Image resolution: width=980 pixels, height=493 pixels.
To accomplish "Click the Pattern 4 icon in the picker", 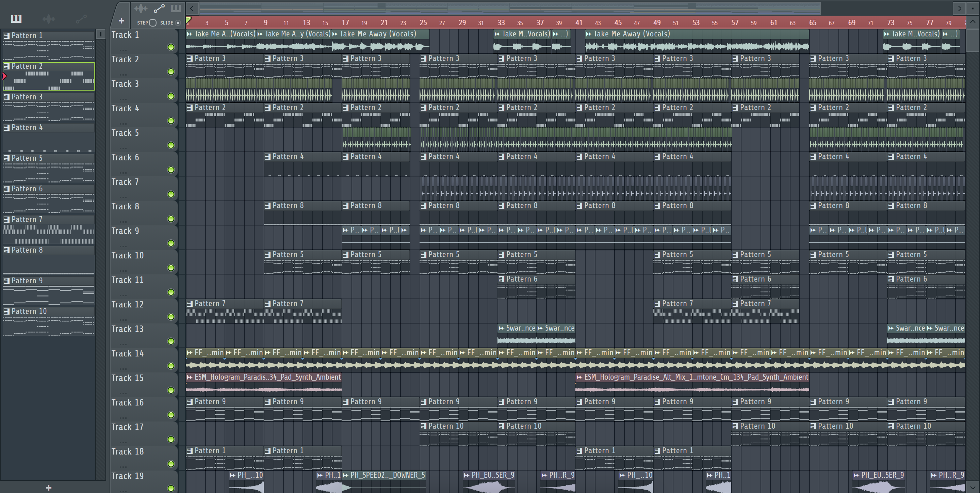I will coord(6,128).
